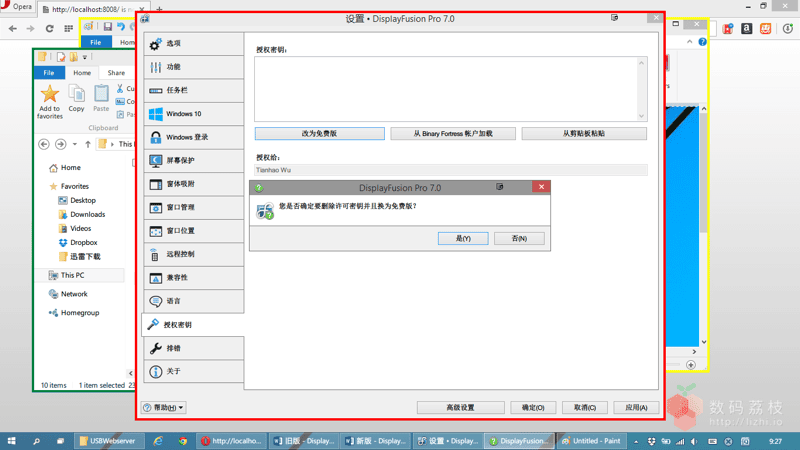Open 窗口管理 settings section

[194, 208]
